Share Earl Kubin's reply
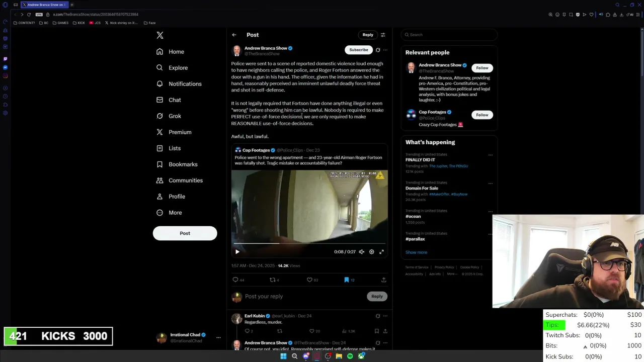This screenshot has width=644, height=362. click(x=385, y=331)
